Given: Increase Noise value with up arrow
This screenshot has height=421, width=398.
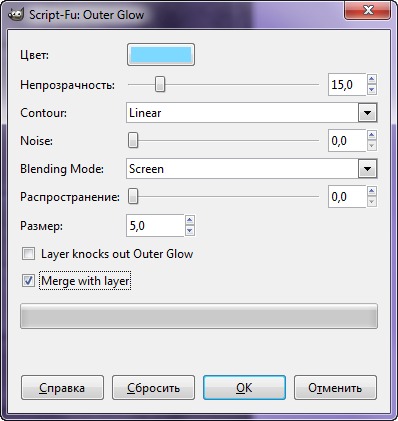Looking at the screenshot, I should pyautogui.click(x=372, y=135).
